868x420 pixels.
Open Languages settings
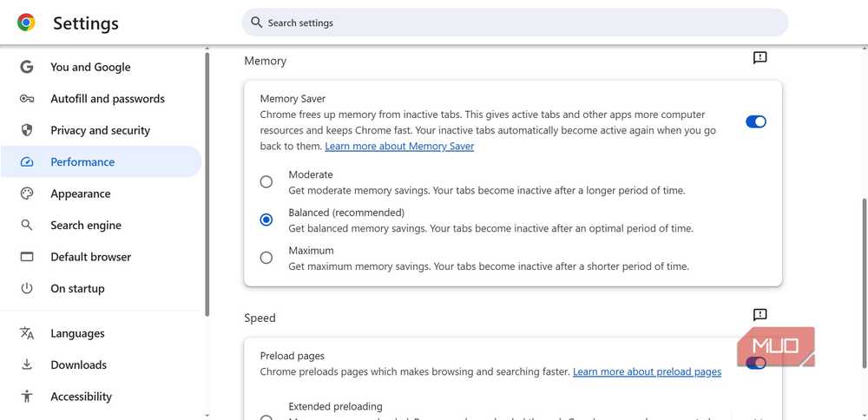pyautogui.click(x=102, y=333)
